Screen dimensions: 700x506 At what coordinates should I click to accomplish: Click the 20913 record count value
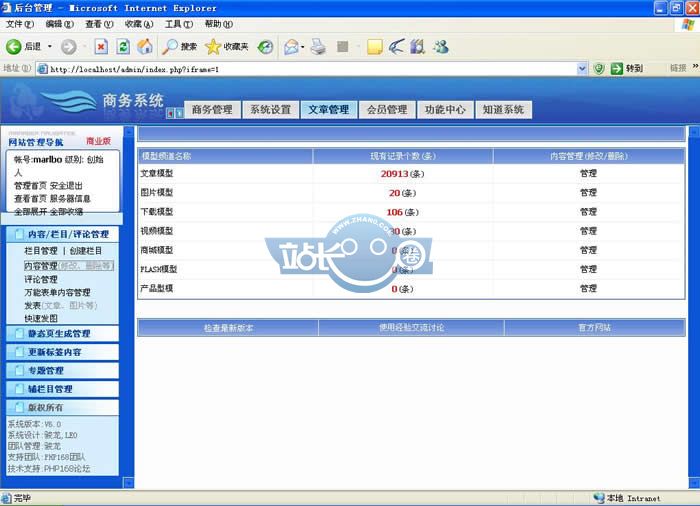(x=395, y=174)
